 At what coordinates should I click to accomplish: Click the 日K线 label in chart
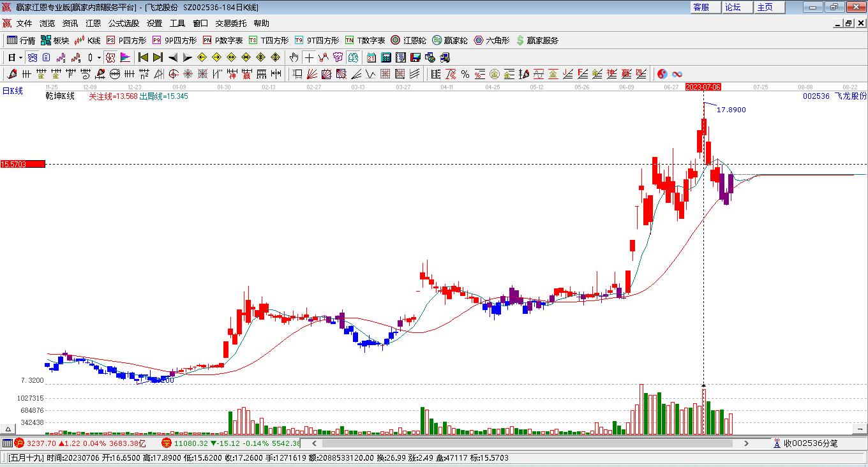click(x=12, y=91)
